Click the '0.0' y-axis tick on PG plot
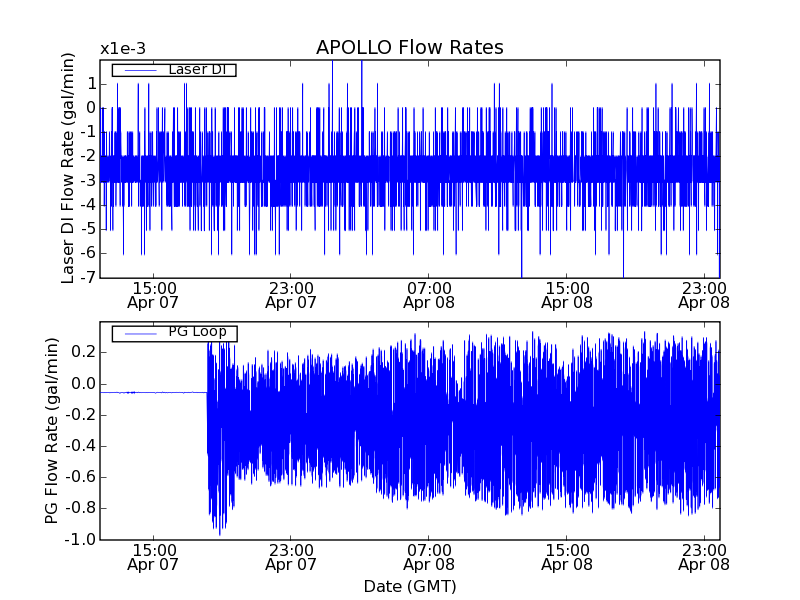 pos(84,384)
